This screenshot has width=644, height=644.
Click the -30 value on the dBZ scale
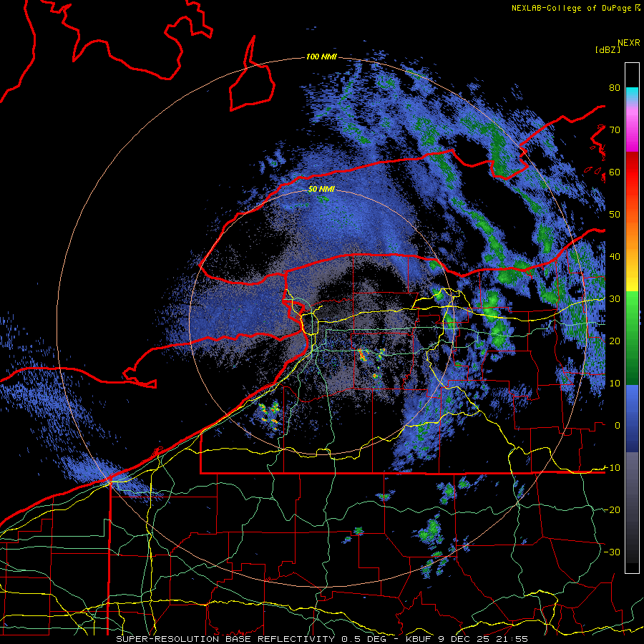coord(612,552)
